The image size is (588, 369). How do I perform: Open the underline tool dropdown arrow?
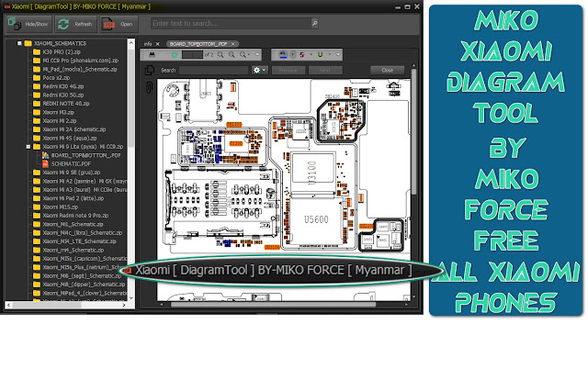330,55
